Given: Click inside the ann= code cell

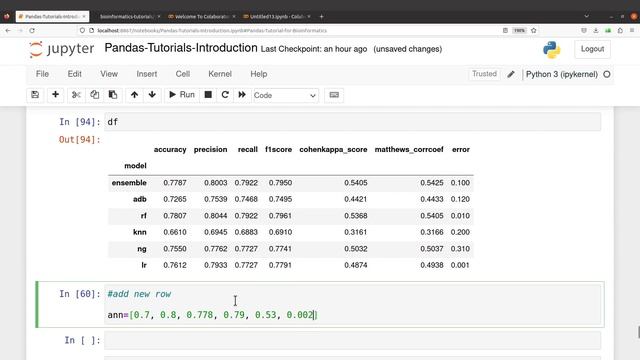Looking at the screenshot, I should pos(353,304).
